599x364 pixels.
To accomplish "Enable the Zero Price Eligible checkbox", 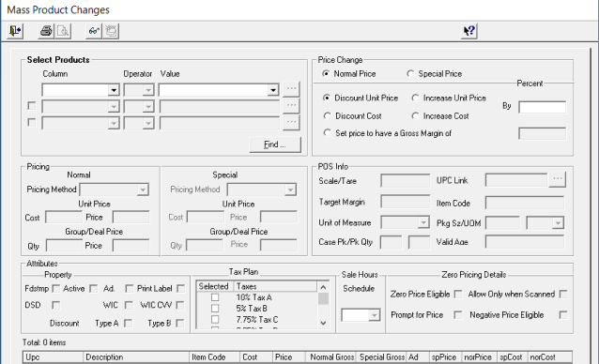I will (457, 295).
